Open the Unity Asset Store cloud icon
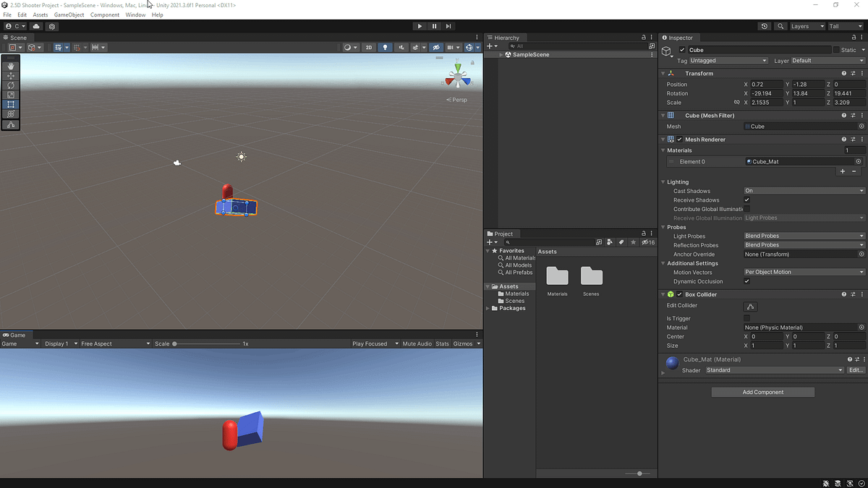The height and width of the screenshot is (488, 868). (35, 26)
